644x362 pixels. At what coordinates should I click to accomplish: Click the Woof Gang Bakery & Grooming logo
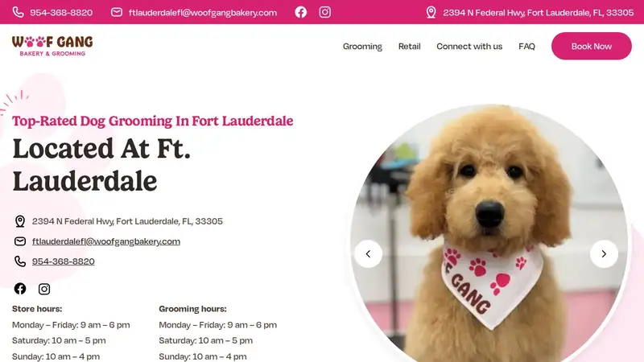(x=52, y=46)
